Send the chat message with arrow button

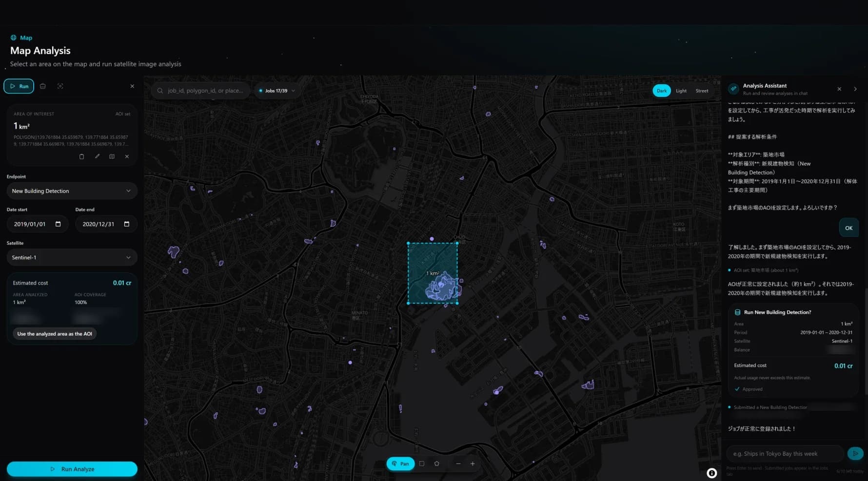point(855,453)
